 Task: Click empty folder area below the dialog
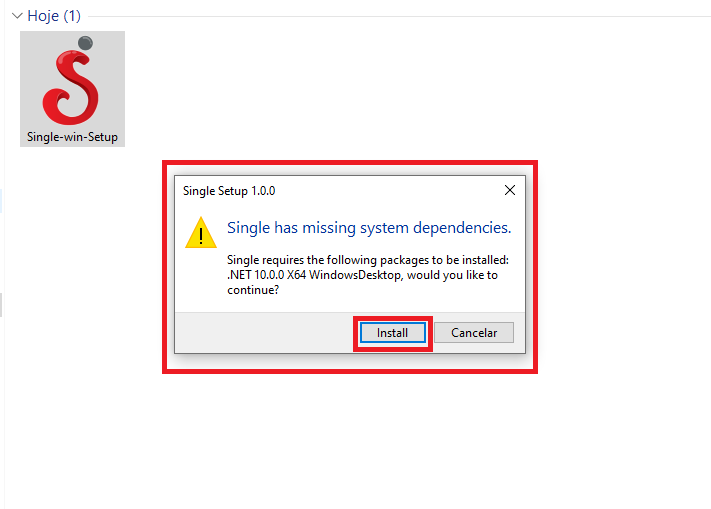(x=350, y=440)
